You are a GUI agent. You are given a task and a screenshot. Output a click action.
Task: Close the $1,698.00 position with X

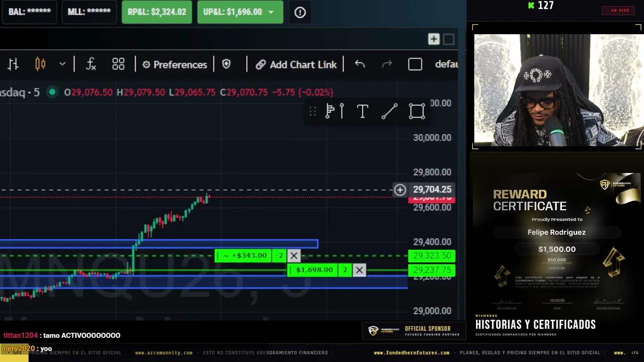(359, 270)
